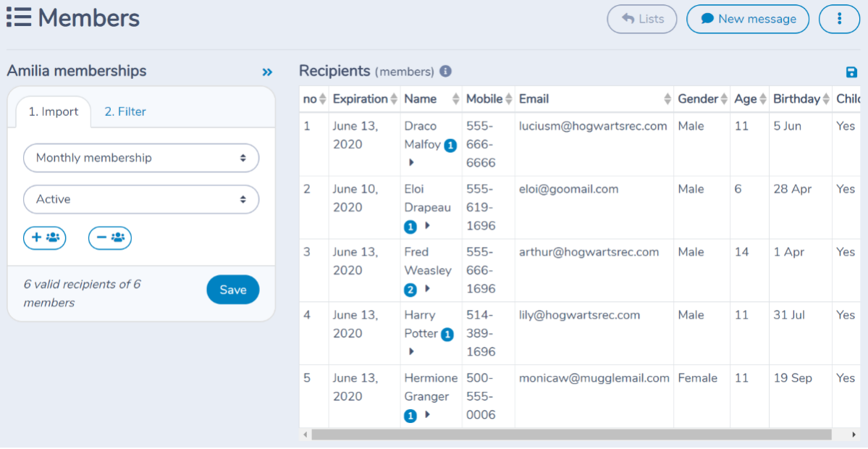Sort the table by Email column

click(x=594, y=99)
